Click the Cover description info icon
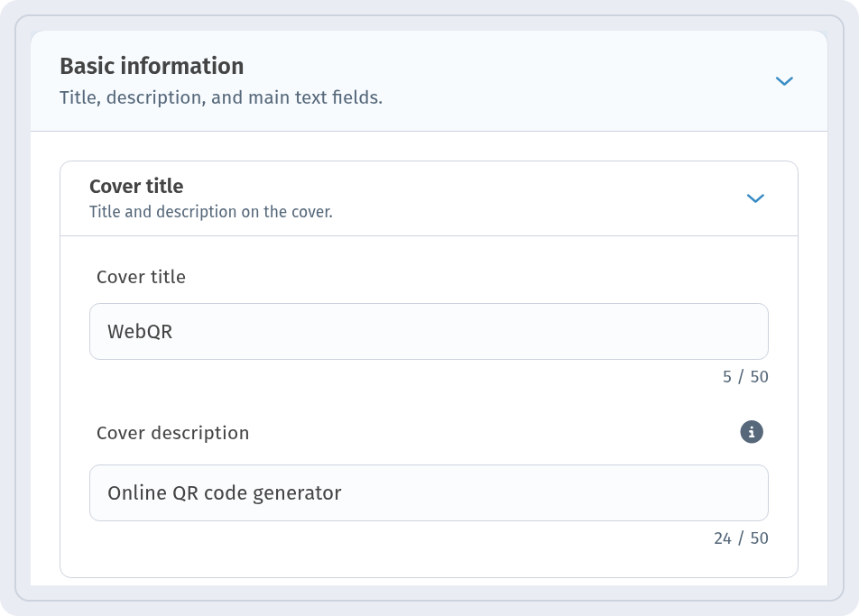Screen dimensions: 859x616 pyautogui.click(x=751, y=432)
